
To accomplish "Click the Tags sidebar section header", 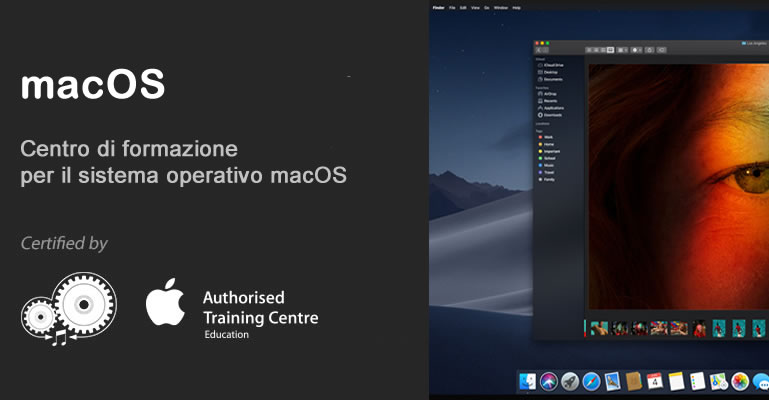I will coord(539,131).
